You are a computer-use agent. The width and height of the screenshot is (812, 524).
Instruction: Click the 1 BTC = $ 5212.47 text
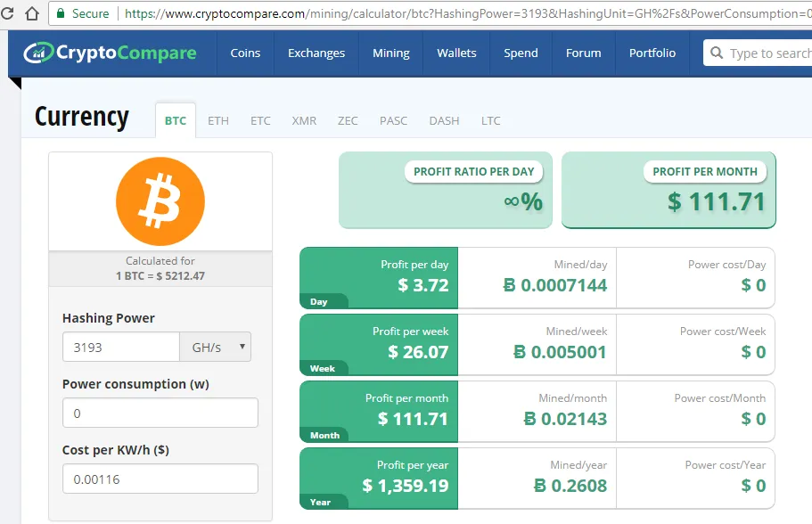[x=160, y=276]
